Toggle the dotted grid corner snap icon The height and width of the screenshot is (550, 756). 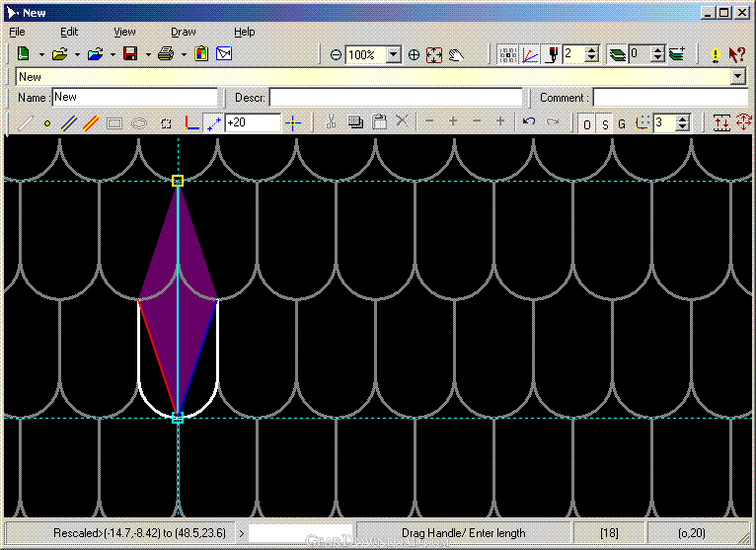[x=643, y=122]
